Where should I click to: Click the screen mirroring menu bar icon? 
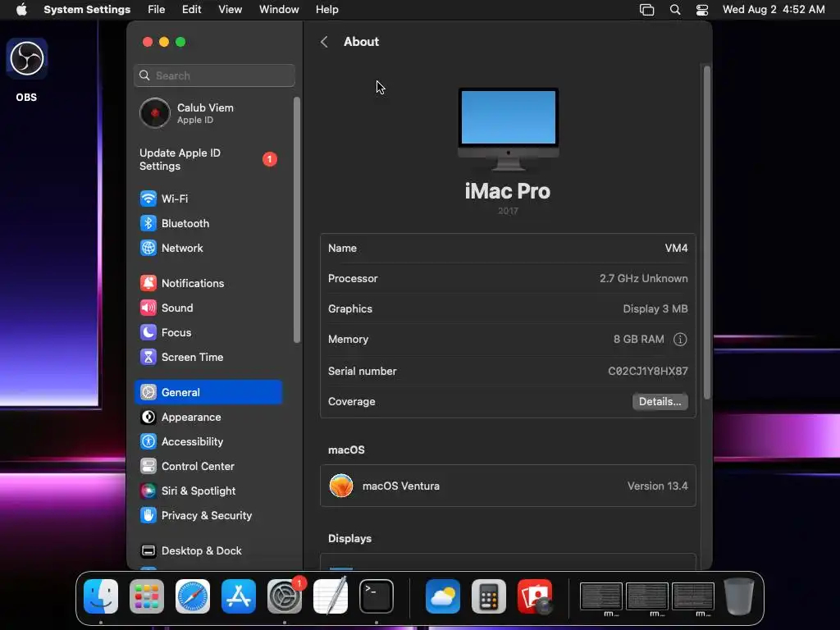[x=646, y=10]
